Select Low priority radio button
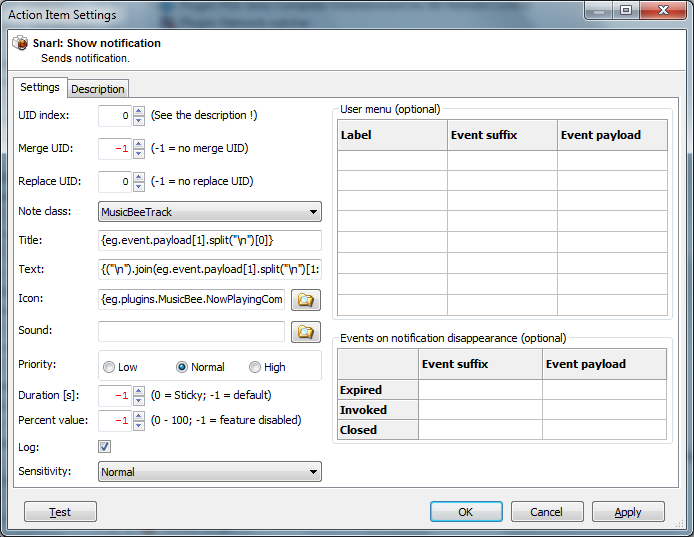The width and height of the screenshot is (694, 537). tap(108, 367)
